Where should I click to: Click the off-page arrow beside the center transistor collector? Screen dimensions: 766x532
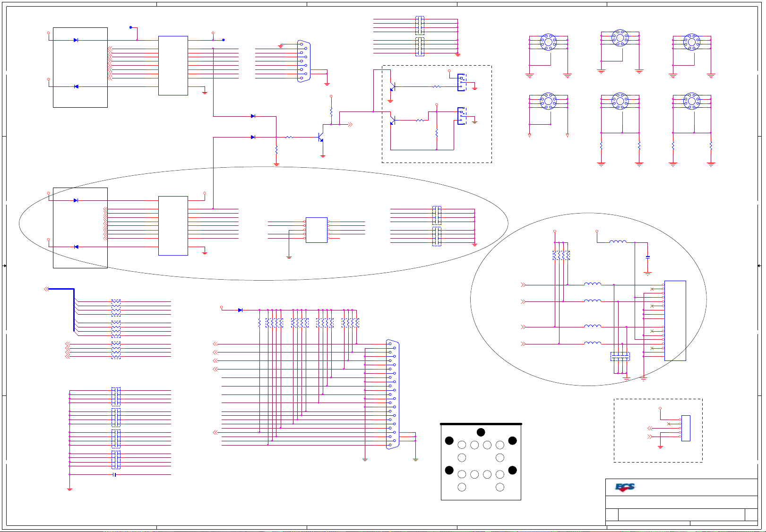(x=350, y=124)
